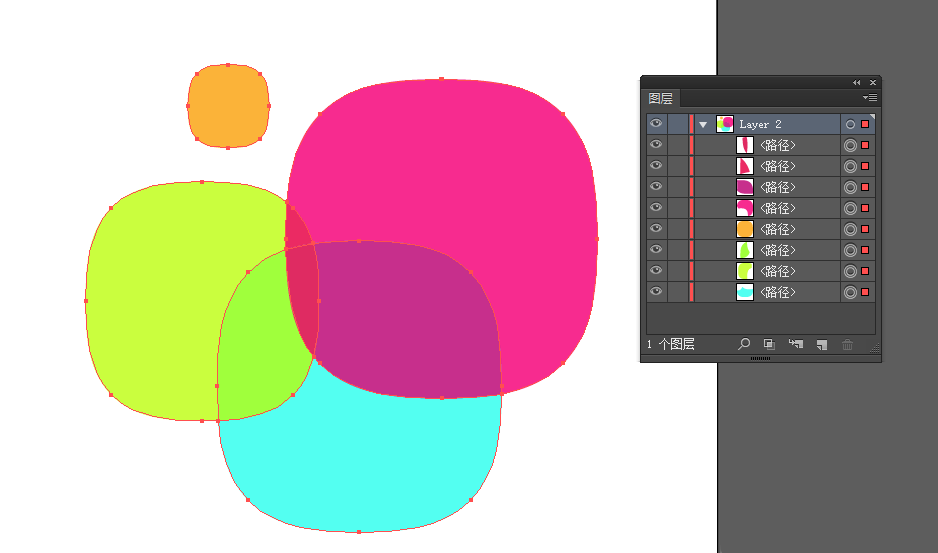Screen dimensions: 938x553
Task: Click the Make/Release Clipping Mask icon
Action: point(769,344)
